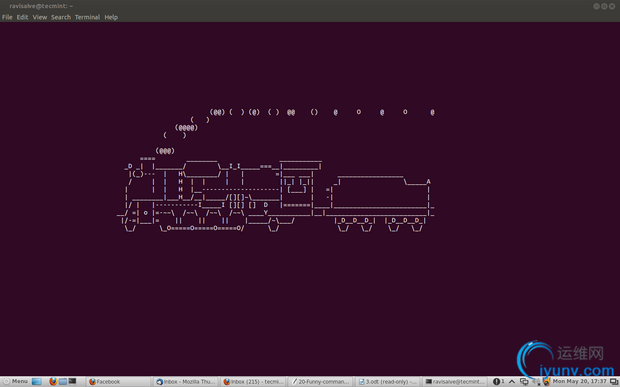620x387 pixels.
Task: Open the Search menu
Action: 61,17
